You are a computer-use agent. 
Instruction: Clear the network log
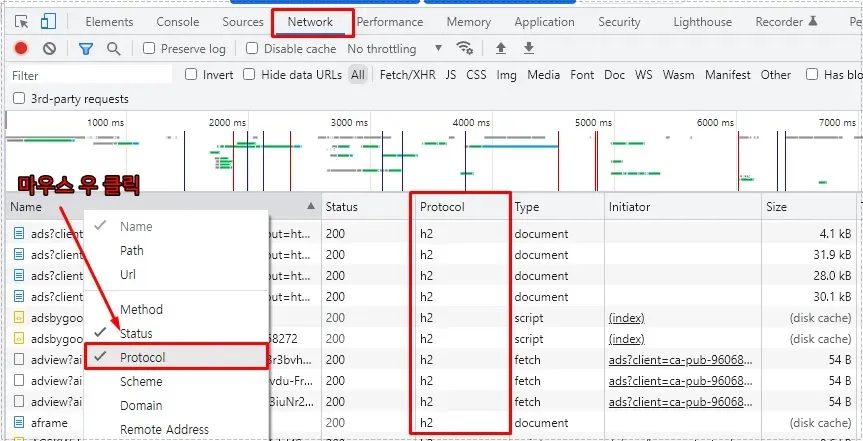(50, 48)
